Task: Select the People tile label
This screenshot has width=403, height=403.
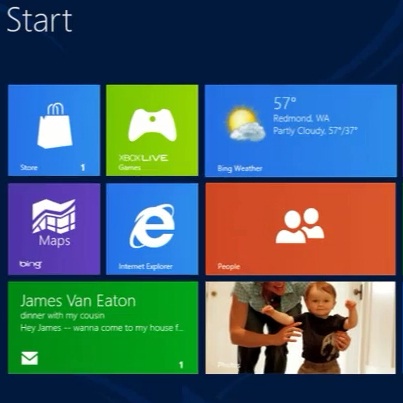Action: tap(229, 266)
